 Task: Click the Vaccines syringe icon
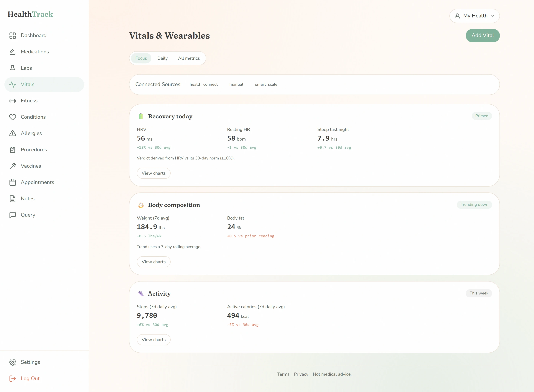coord(13,166)
